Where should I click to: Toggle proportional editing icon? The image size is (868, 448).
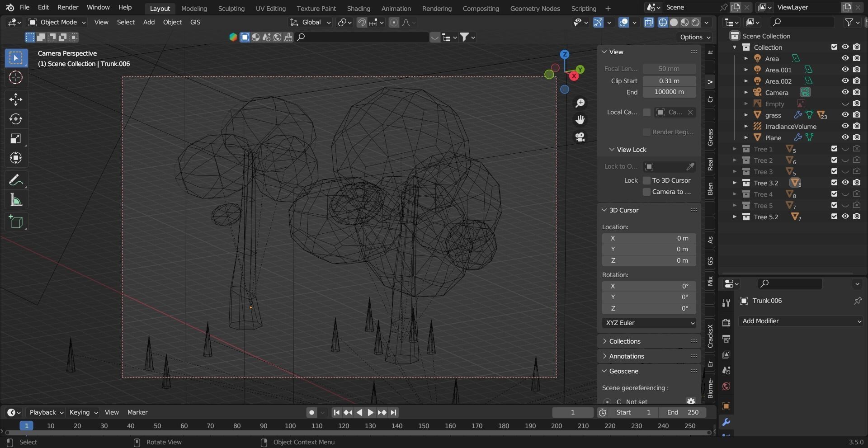pyautogui.click(x=394, y=22)
